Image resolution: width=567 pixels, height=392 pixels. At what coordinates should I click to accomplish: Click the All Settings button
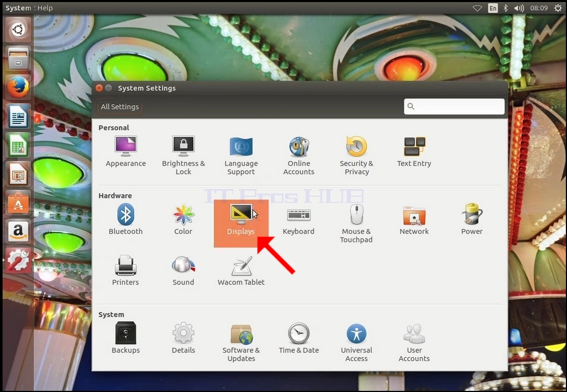click(x=120, y=106)
